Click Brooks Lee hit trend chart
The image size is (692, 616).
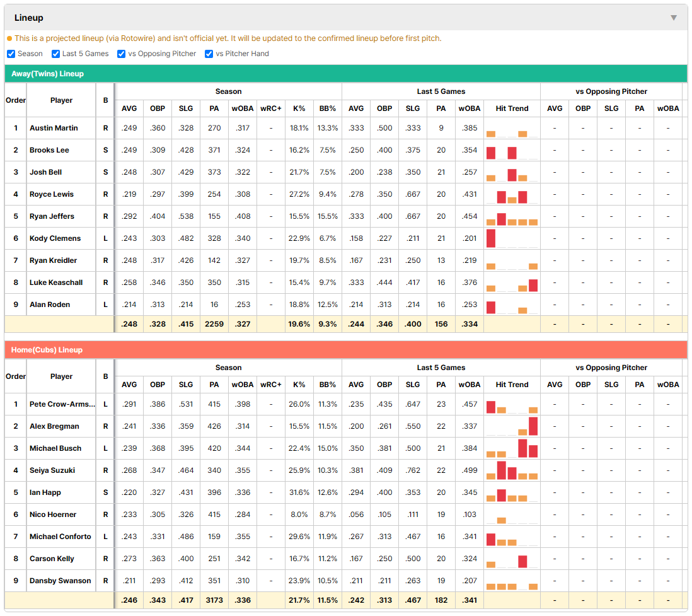[512, 150]
